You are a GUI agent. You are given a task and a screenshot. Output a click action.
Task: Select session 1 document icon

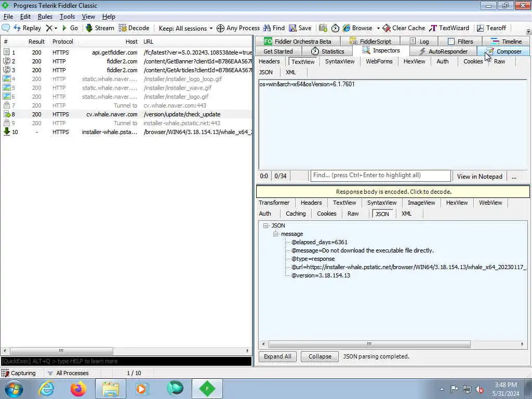(6, 52)
